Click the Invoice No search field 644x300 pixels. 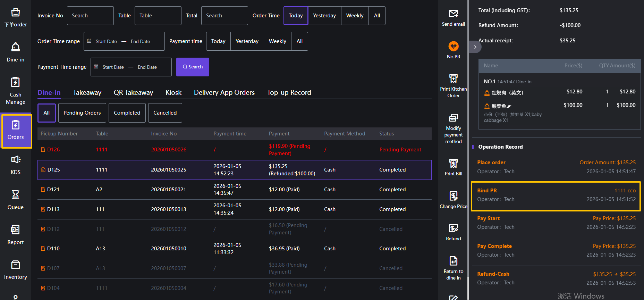tap(90, 16)
